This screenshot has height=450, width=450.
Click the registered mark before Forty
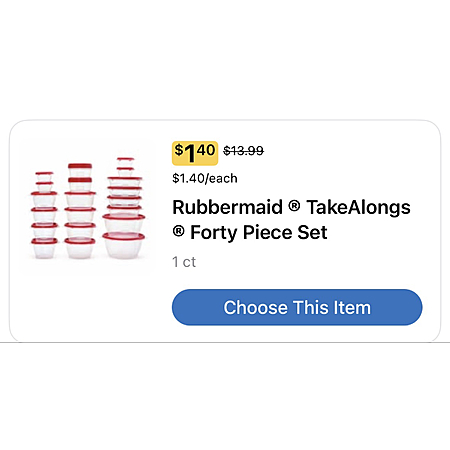click(x=179, y=231)
